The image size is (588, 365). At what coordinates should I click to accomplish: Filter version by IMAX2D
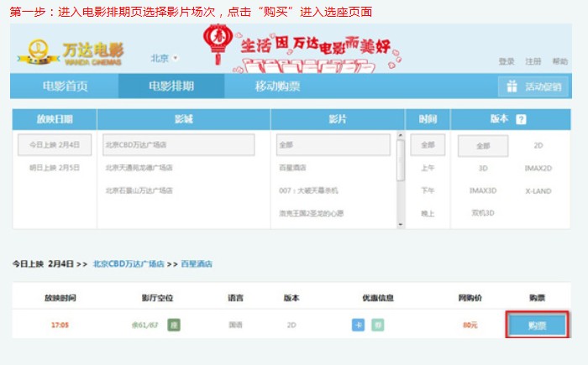point(538,169)
